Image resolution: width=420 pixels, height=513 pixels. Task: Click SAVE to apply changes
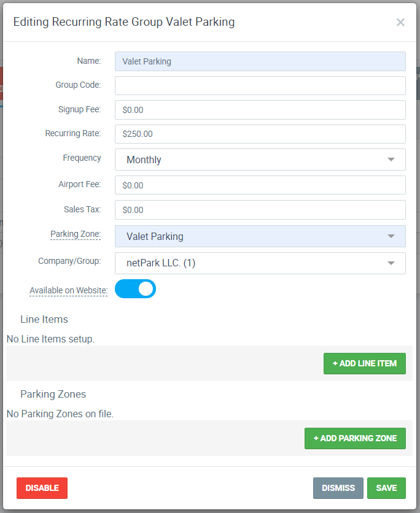[386, 488]
